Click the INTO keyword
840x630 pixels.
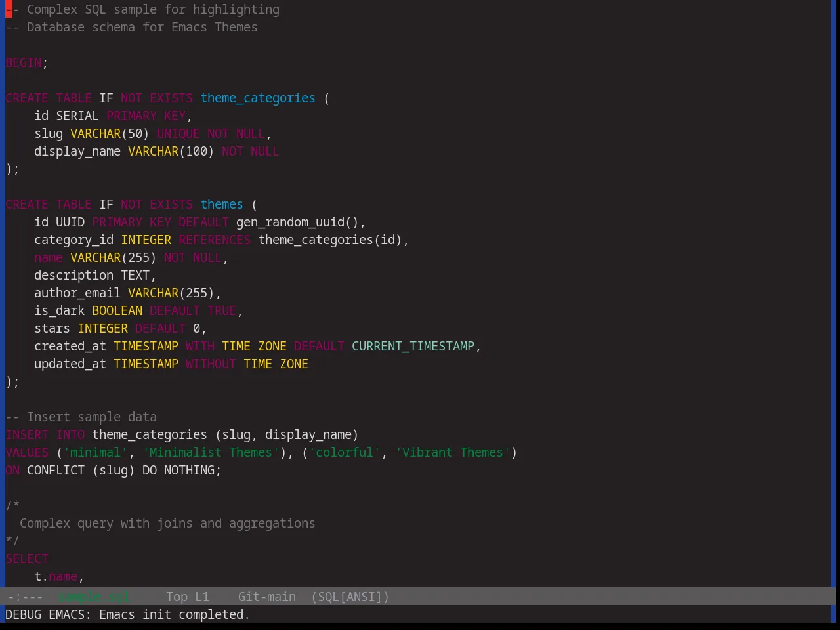70,435
